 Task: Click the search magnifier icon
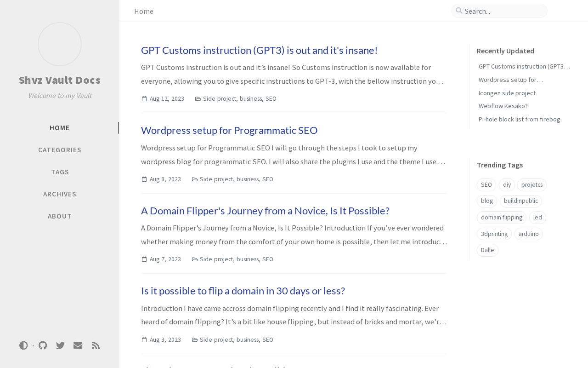[459, 11]
